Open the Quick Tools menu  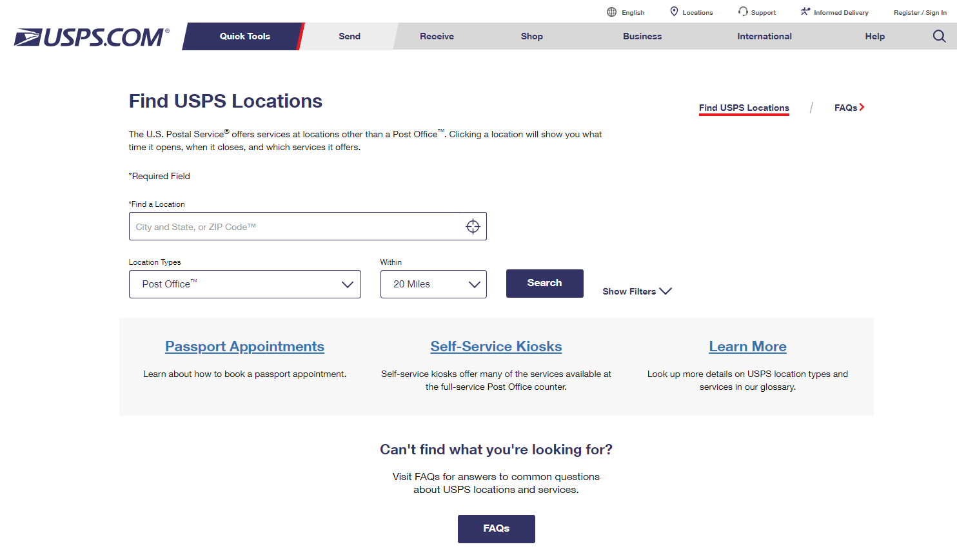point(244,36)
